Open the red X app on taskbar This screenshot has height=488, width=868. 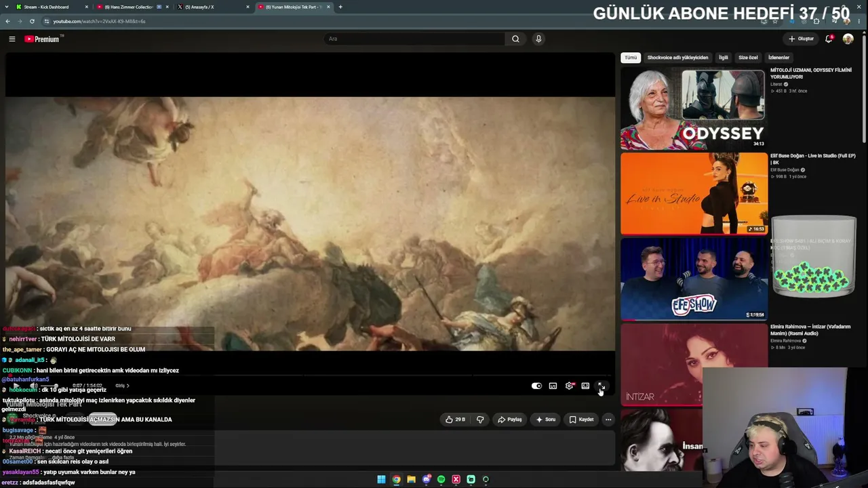[x=456, y=479]
